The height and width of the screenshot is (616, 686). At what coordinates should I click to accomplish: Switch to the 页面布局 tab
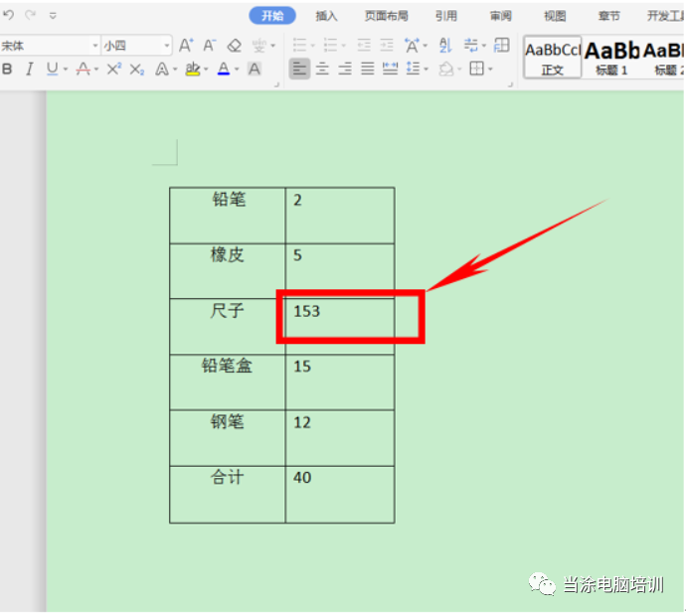tap(387, 16)
